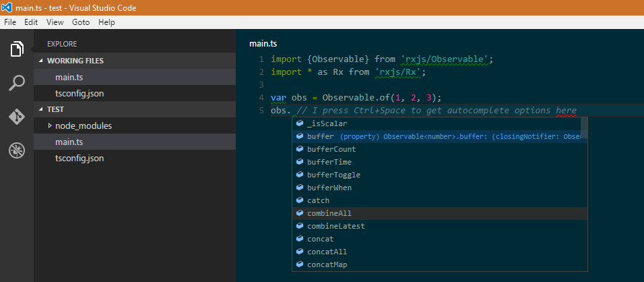Open the Help menu

[x=107, y=22]
